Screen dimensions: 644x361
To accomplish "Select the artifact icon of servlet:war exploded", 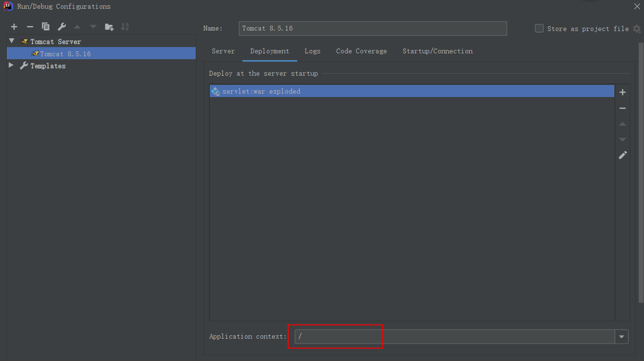I will [x=215, y=91].
